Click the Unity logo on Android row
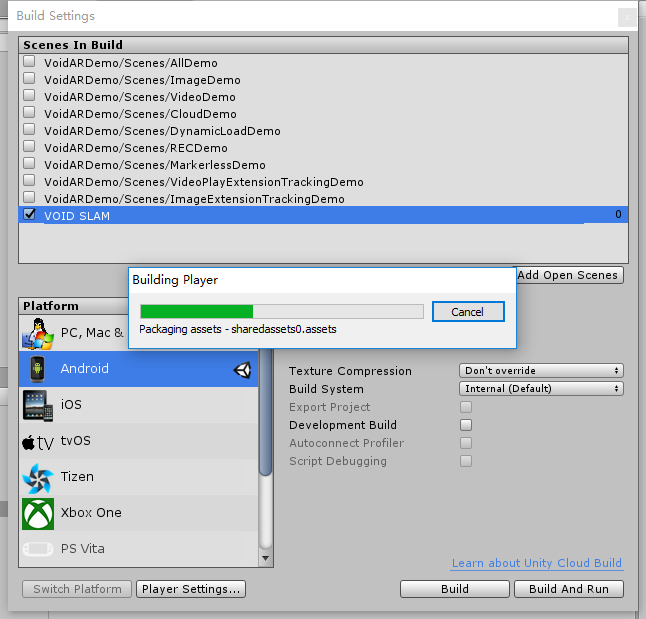Image resolution: width=646 pixels, height=619 pixels. click(243, 370)
